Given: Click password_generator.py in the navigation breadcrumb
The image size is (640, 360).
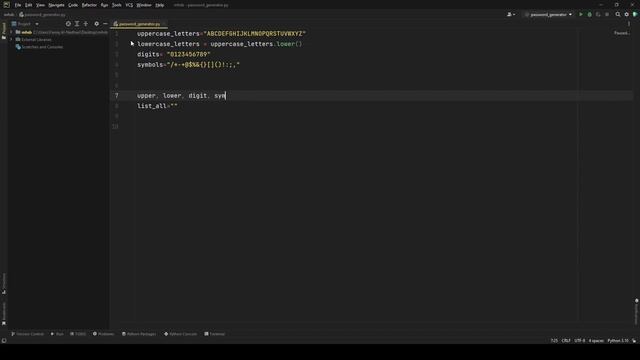Looking at the screenshot, I should tap(42, 15).
